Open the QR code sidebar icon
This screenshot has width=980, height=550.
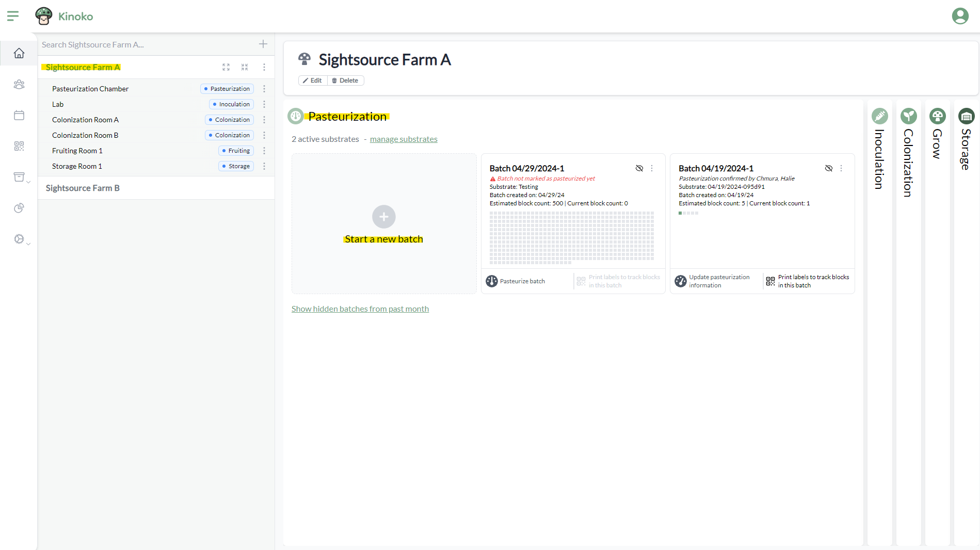19,146
